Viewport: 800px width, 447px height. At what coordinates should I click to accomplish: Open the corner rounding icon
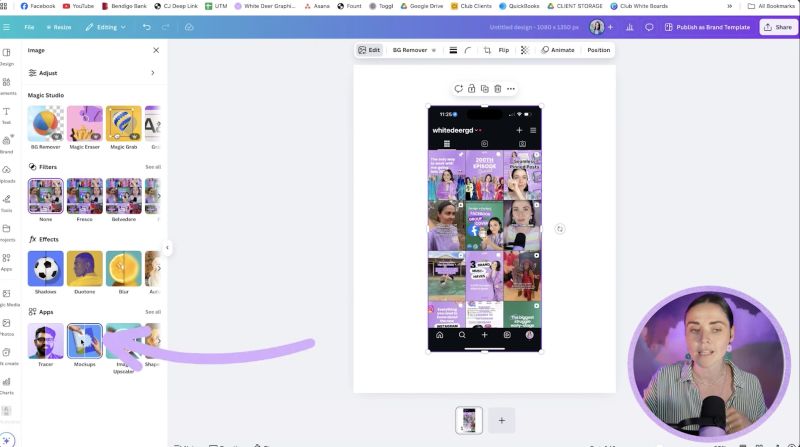click(467, 50)
